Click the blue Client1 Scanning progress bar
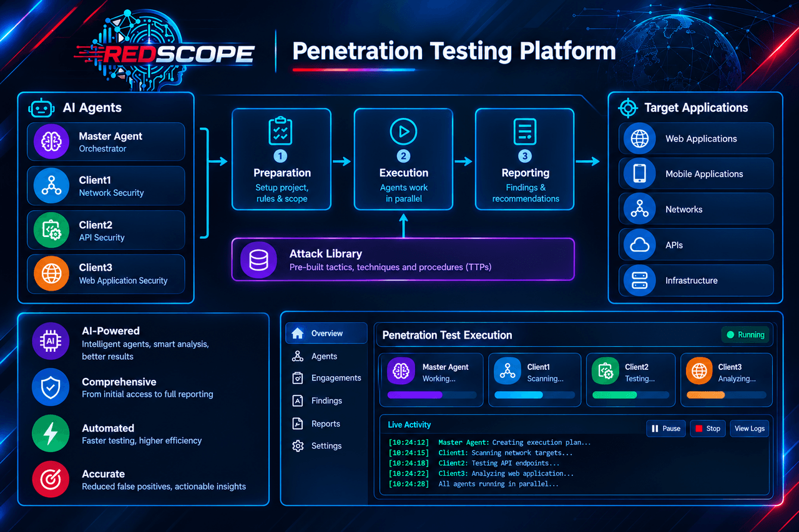The image size is (799, 532). (534, 395)
